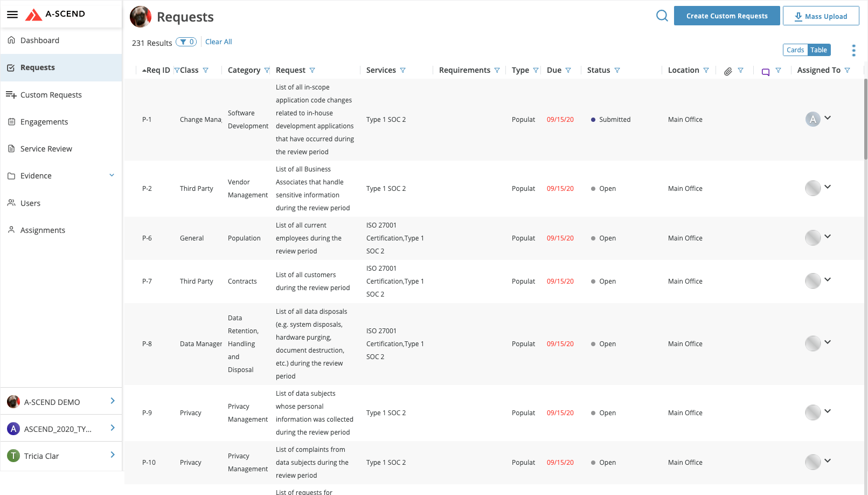Toggle the active filter count badge
Image resolution: width=868 pixels, height=495 pixels.
coord(186,42)
